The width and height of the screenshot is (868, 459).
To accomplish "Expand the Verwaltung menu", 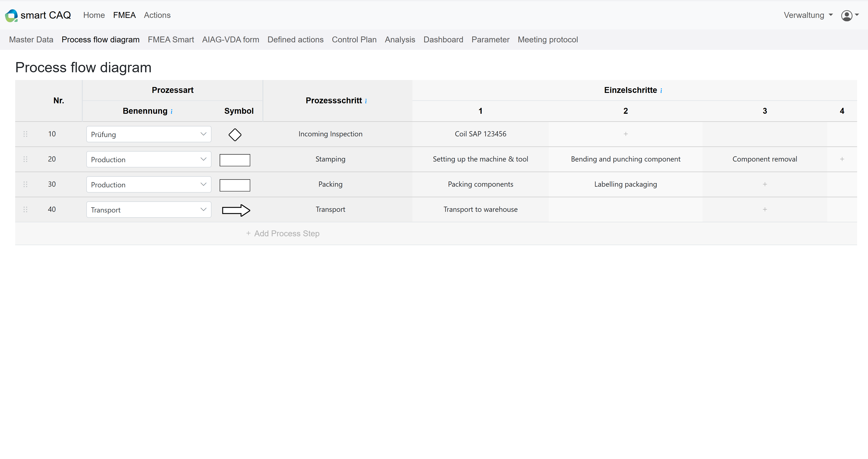I will [x=808, y=15].
